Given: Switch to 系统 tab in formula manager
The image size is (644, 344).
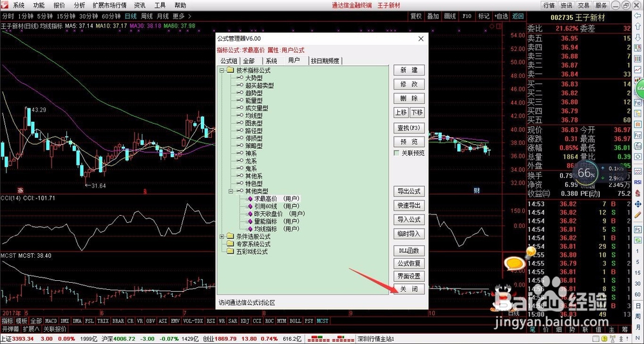Looking at the screenshot, I should [272, 61].
